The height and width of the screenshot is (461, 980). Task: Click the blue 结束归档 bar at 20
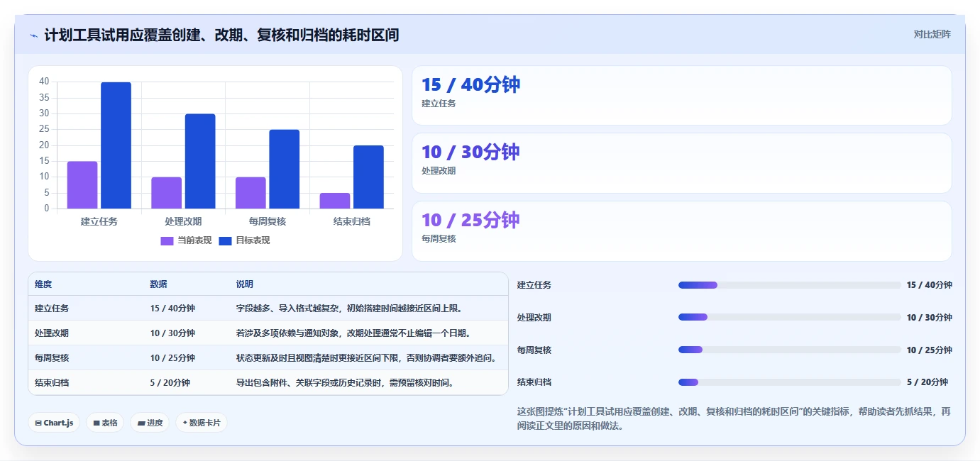368,177
